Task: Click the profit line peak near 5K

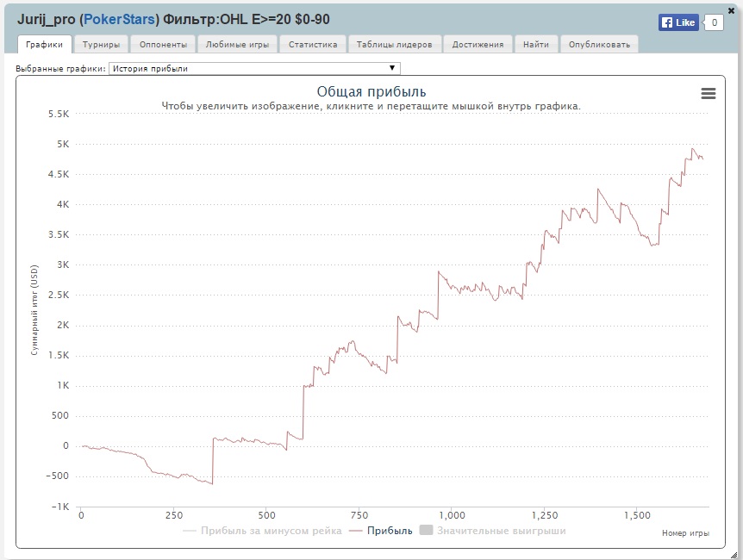Action: tap(693, 150)
